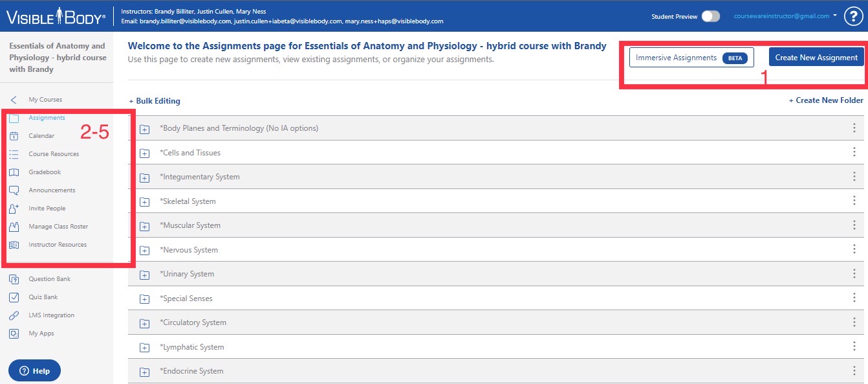Click the Calendar icon in sidebar
Image resolution: width=868 pixels, height=384 pixels.
pos(14,136)
